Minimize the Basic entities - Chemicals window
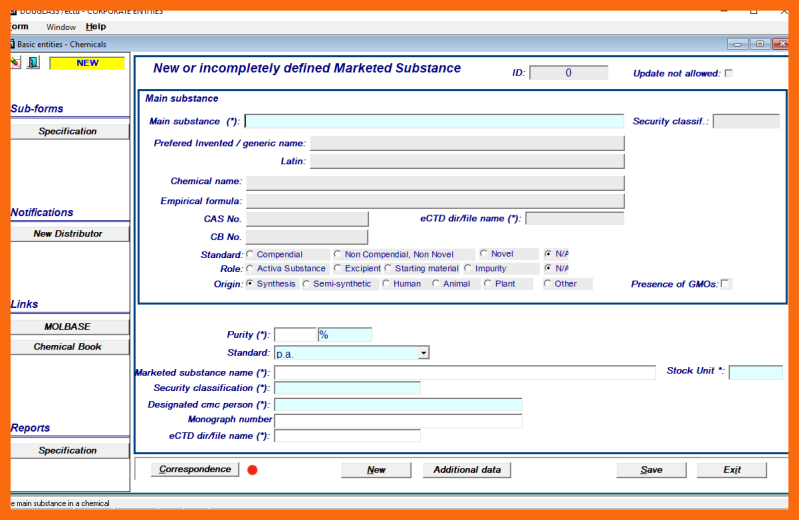This screenshot has height=520, width=799. tap(737, 44)
